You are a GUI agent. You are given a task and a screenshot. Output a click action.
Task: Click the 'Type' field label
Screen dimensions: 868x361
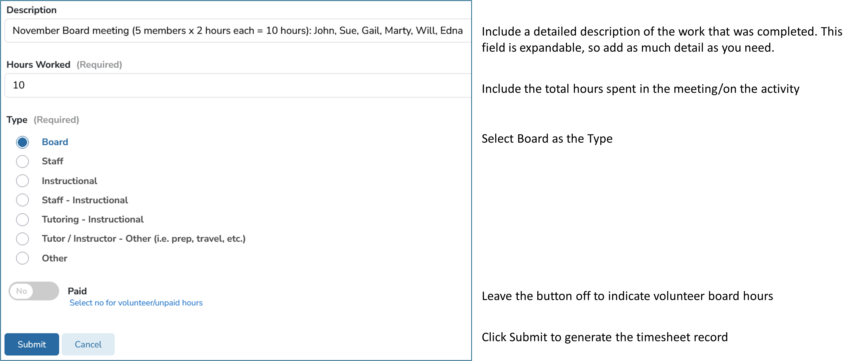pos(17,120)
